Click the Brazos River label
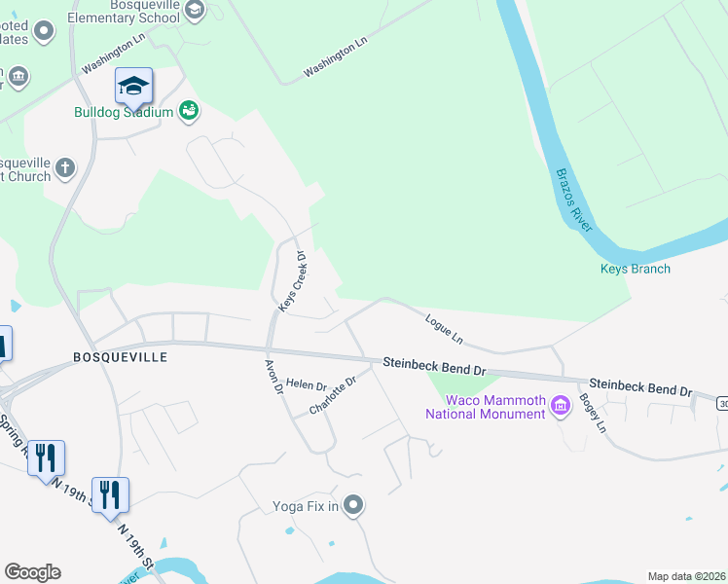The width and height of the screenshot is (728, 584). pos(574,201)
